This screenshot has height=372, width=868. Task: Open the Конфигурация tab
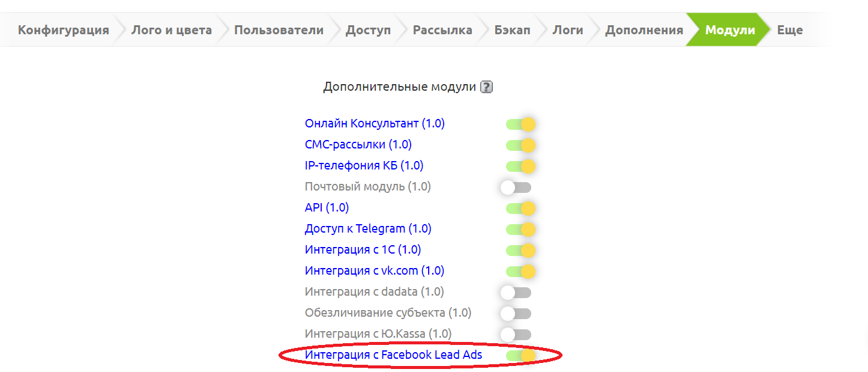pos(63,30)
